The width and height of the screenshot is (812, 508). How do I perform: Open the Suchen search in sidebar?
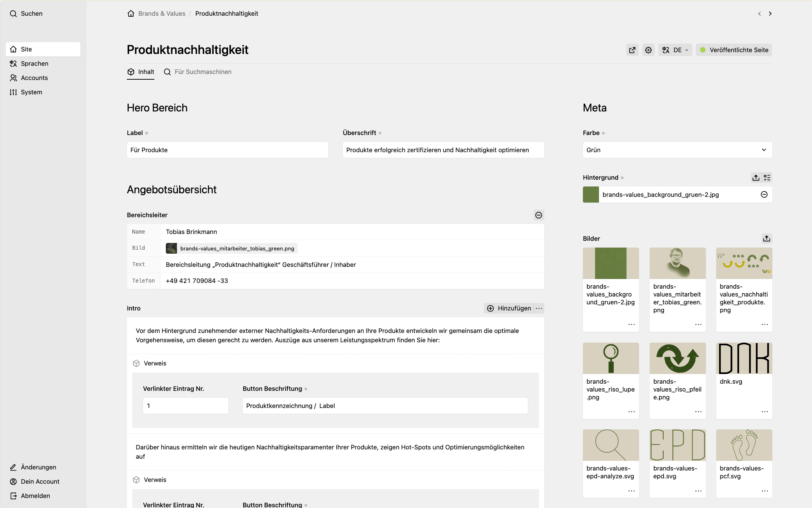26,14
